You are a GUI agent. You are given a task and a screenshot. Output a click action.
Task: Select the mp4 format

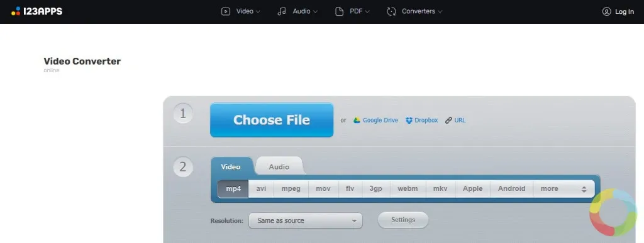coord(233,188)
